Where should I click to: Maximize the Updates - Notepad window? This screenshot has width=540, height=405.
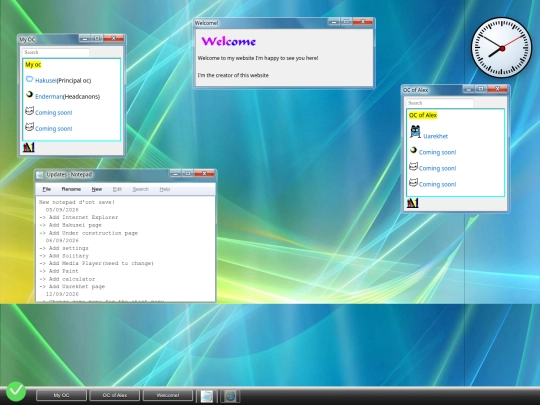tap(188, 173)
